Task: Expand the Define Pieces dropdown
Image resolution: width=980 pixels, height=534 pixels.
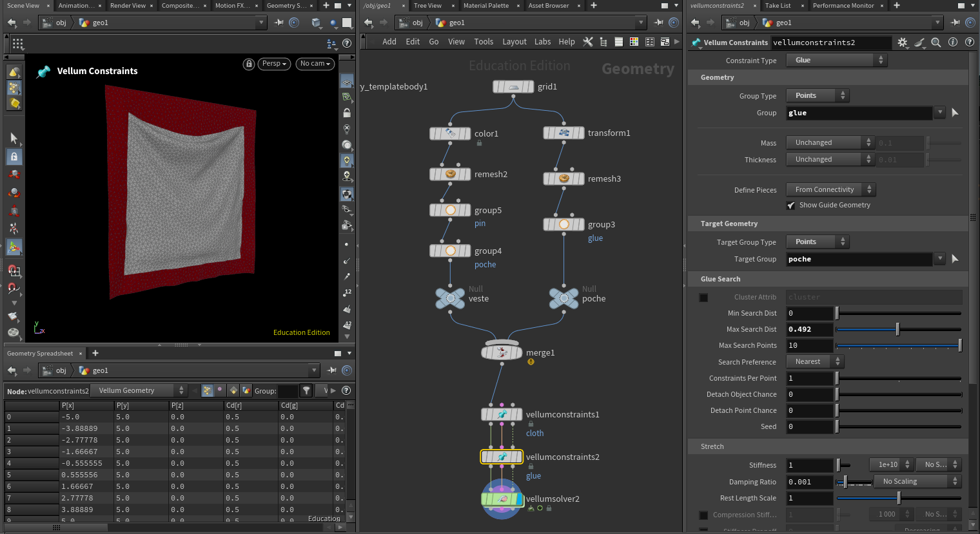Action: click(830, 189)
